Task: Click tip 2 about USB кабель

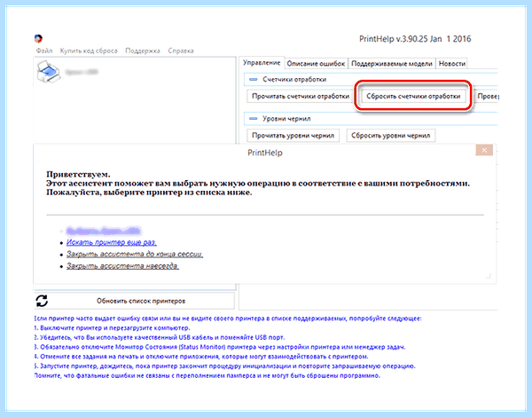Action: [159, 337]
